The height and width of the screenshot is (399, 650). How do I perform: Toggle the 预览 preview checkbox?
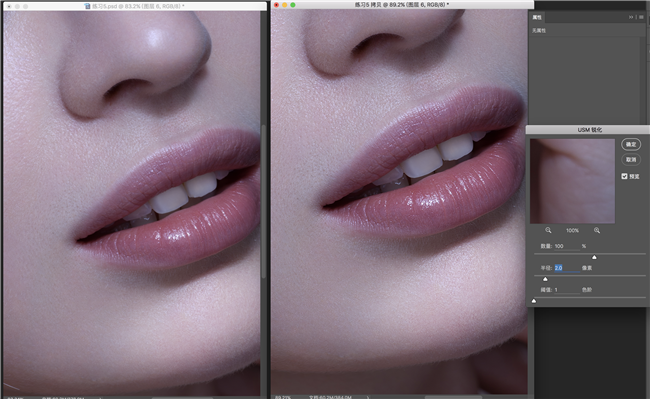point(624,176)
